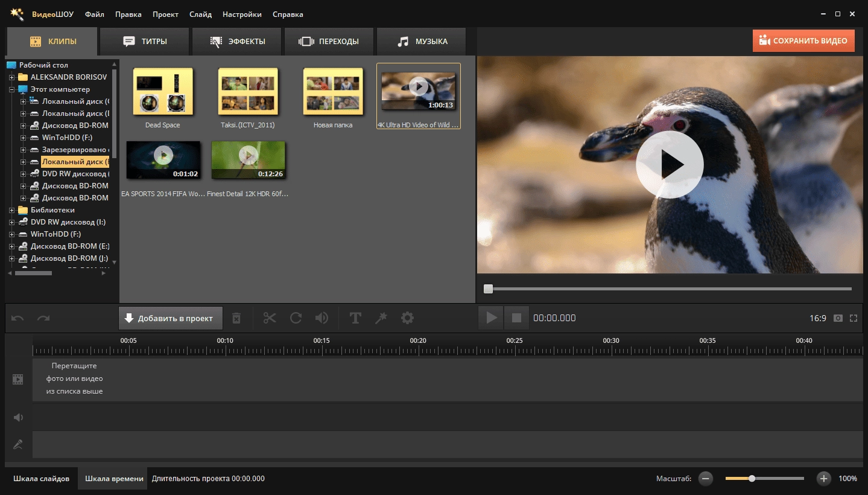
Task: Select Рабочий стол in folder tree
Action: click(x=43, y=65)
